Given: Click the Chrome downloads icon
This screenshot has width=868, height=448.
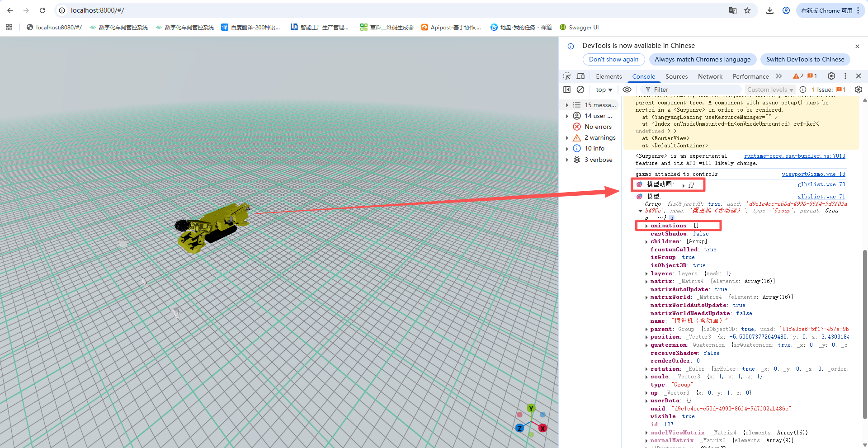Looking at the screenshot, I should coord(769,10).
